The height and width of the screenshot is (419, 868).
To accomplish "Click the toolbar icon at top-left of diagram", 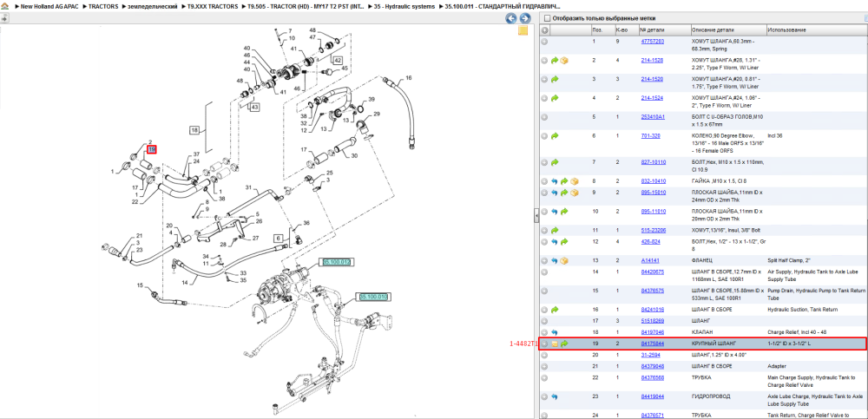I will [4, 18].
